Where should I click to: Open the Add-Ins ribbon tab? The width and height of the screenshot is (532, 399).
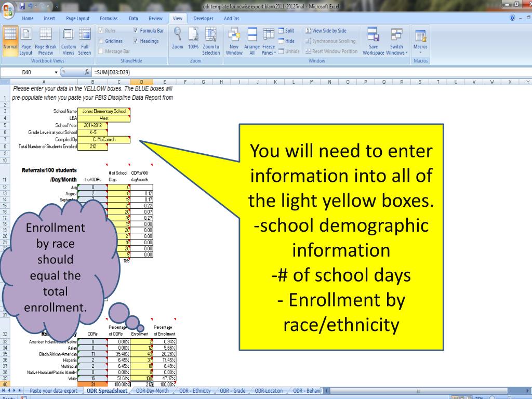point(231,18)
